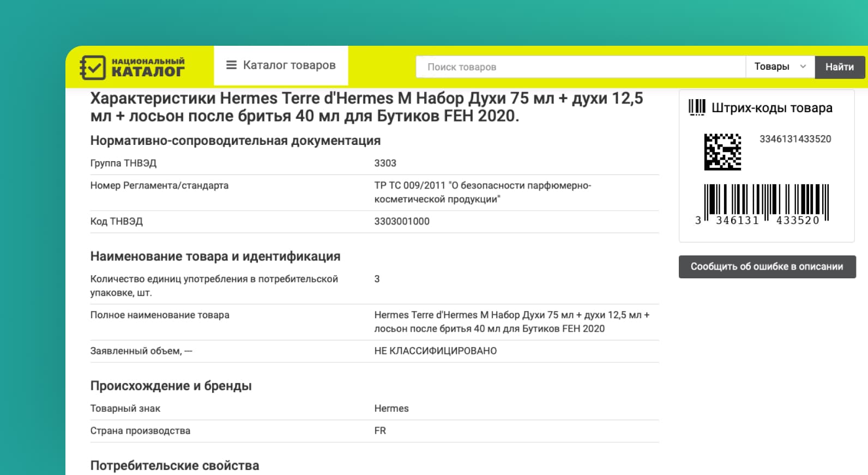The width and height of the screenshot is (868, 475).
Task: Click the Нормативно-сопроводительная документация heading
Action: pos(236,141)
